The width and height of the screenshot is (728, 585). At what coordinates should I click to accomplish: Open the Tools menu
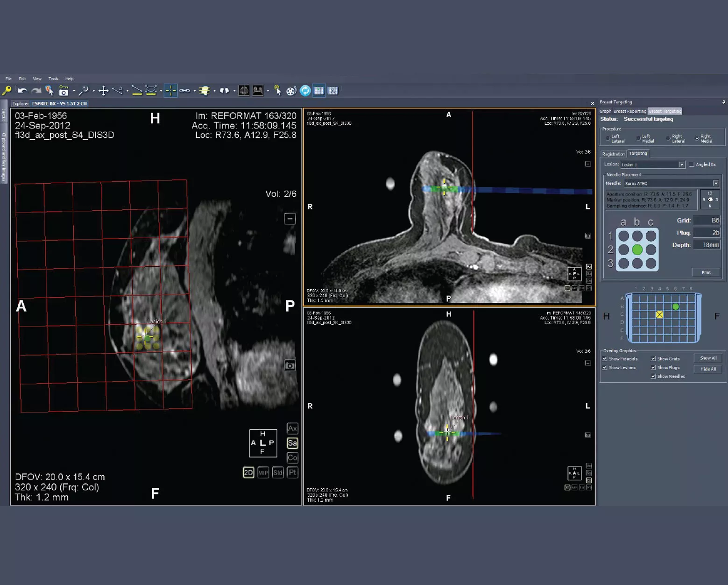(53, 78)
